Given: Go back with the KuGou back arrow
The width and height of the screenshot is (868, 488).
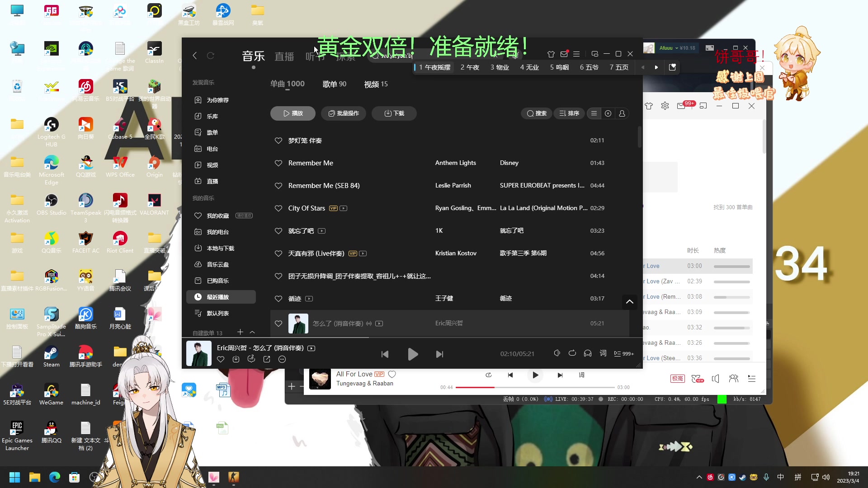Looking at the screenshot, I should pos(195,56).
